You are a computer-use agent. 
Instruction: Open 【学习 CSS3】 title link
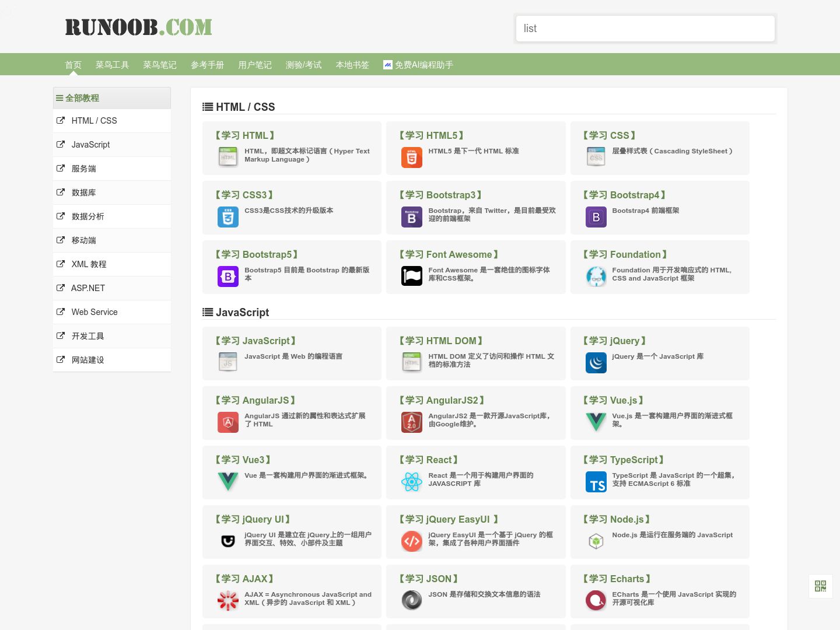[244, 195]
